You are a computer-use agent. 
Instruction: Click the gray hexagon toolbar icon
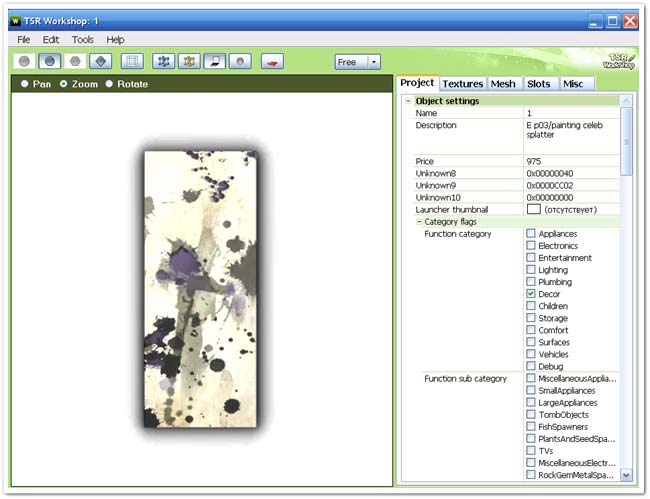point(75,61)
